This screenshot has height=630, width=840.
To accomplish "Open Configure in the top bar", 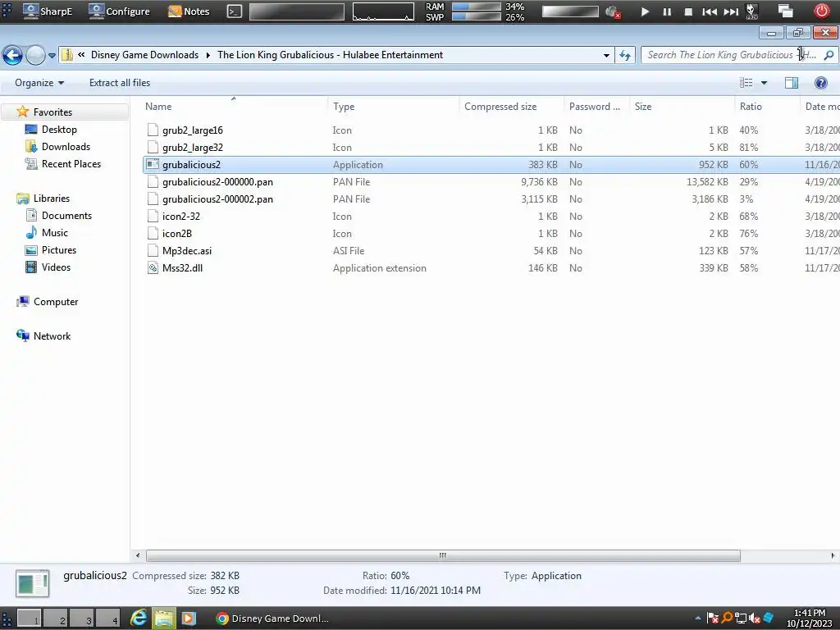I will (x=119, y=11).
